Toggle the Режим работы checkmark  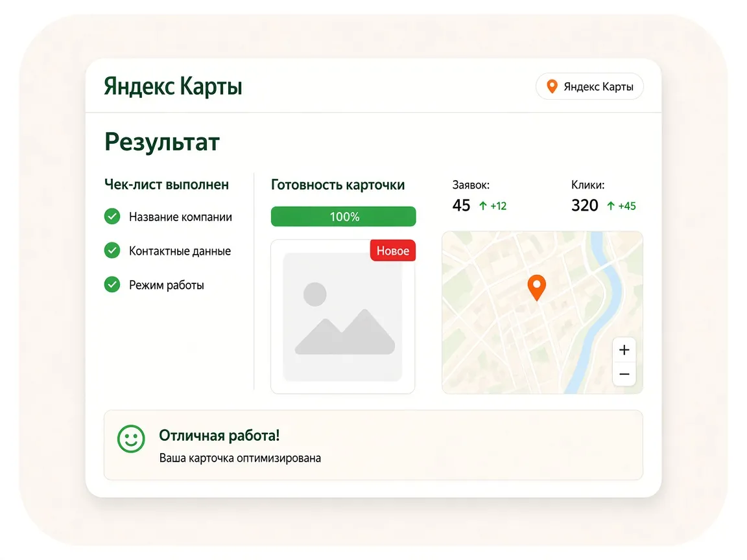pyautogui.click(x=112, y=285)
